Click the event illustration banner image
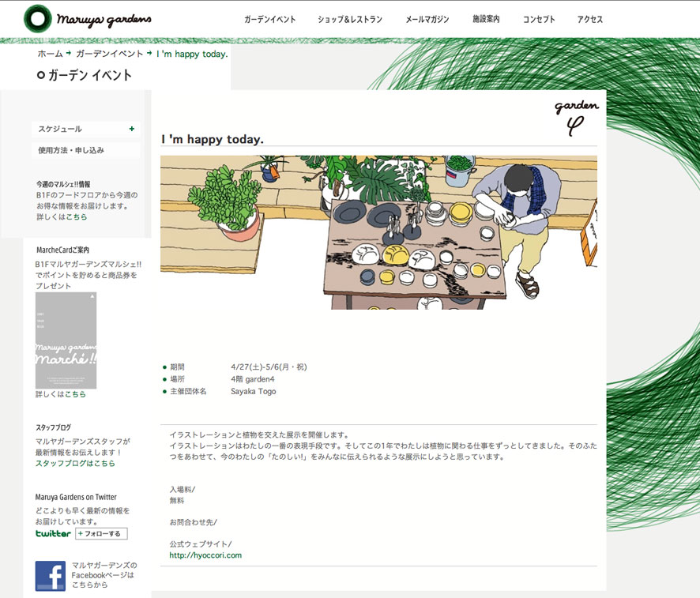The width and height of the screenshot is (700, 598). [378, 231]
